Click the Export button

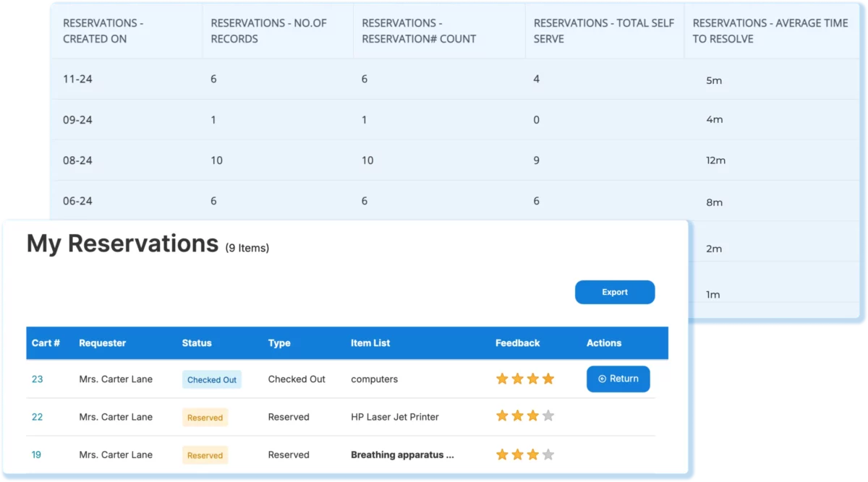[615, 292]
